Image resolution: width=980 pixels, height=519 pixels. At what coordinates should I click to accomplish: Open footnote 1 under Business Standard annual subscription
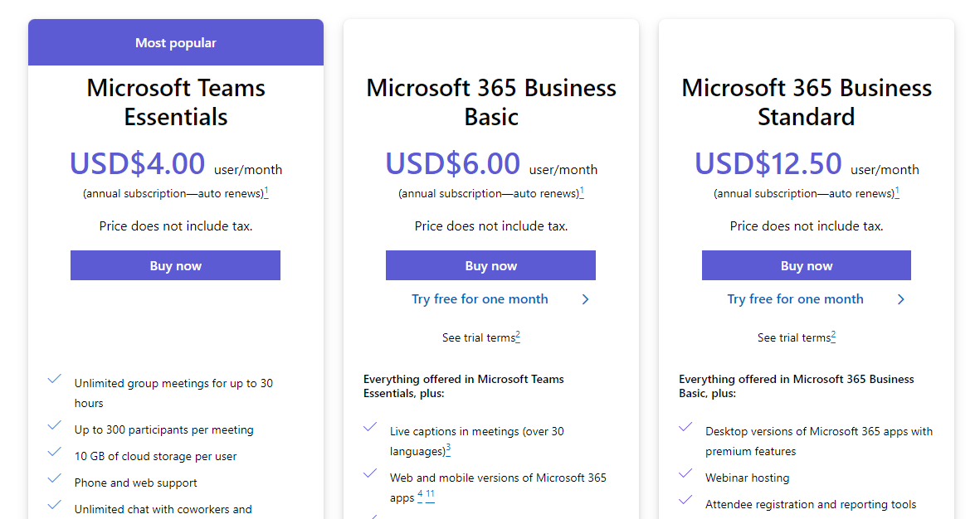point(898,192)
